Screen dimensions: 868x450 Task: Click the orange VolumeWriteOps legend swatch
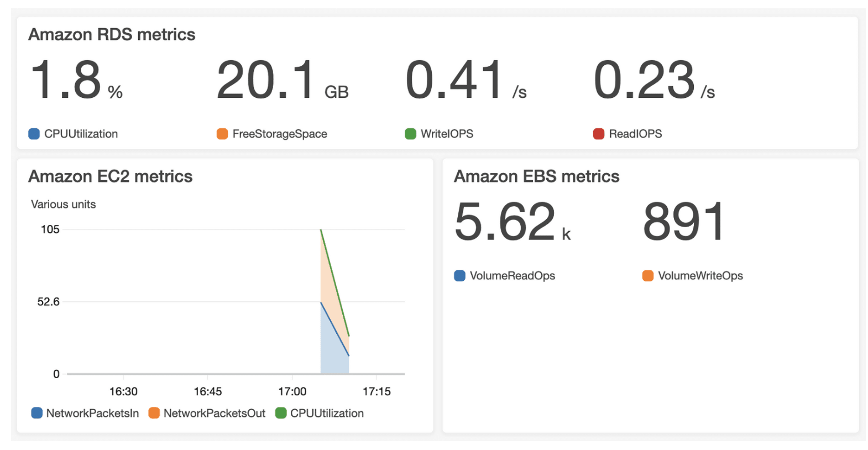click(x=648, y=276)
